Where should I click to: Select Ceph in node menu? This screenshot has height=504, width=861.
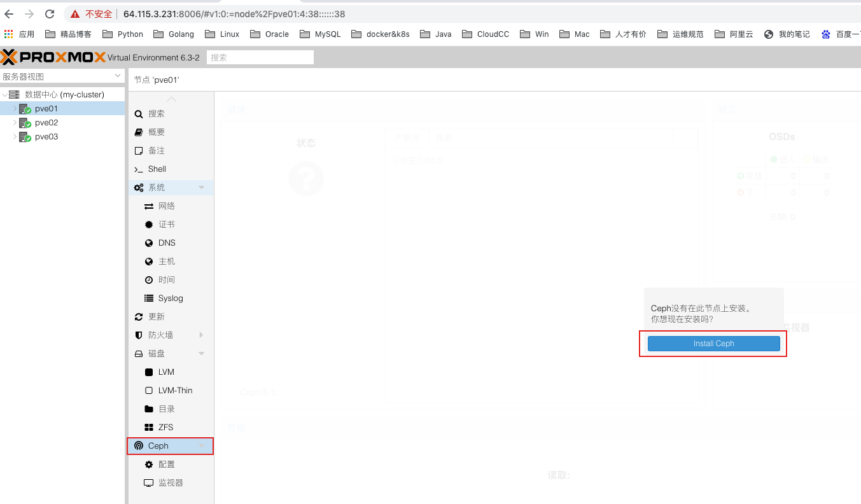tap(171, 446)
